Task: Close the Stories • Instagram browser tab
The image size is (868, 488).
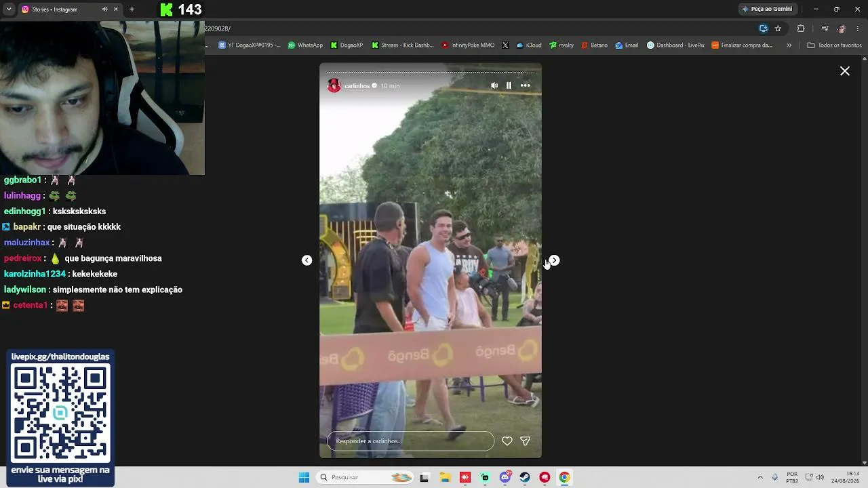Action: 115,9
